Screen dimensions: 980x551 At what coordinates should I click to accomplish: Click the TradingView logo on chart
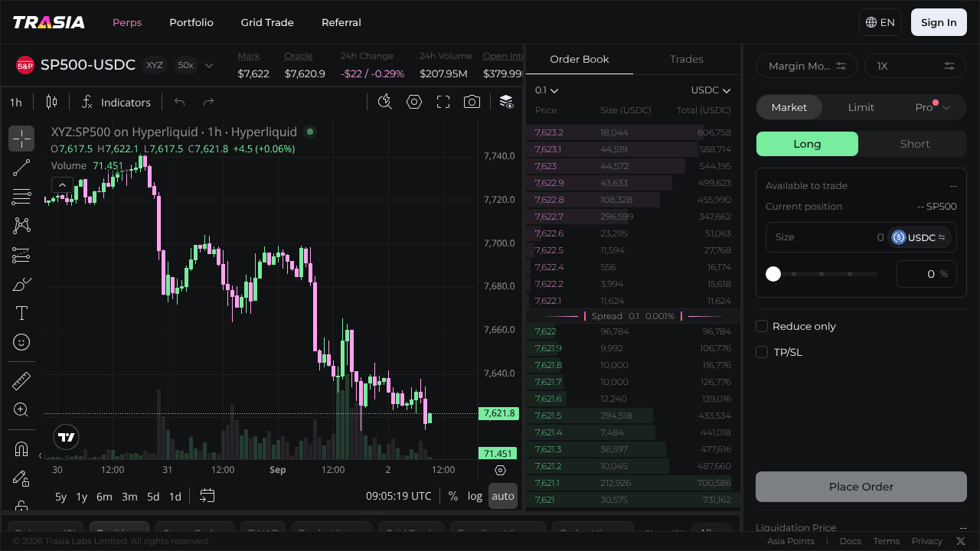pos(67,437)
